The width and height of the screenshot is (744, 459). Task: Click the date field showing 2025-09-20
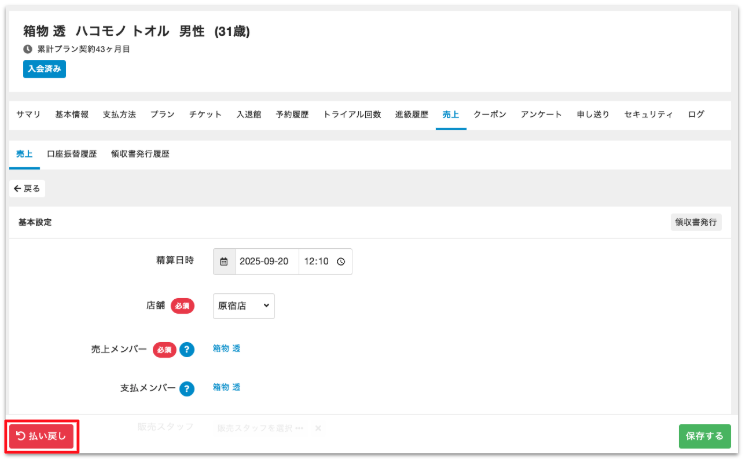tap(264, 261)
